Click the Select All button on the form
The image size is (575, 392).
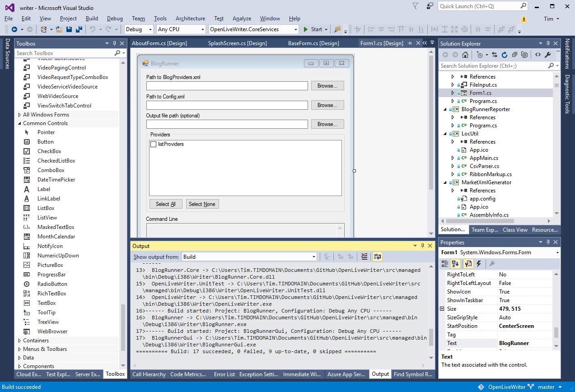(x=165, y=204)
